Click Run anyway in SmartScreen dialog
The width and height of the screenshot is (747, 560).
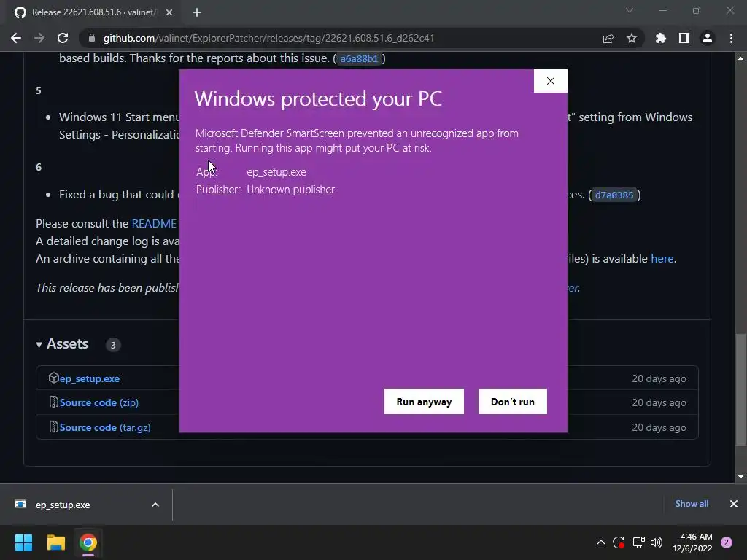424,402
